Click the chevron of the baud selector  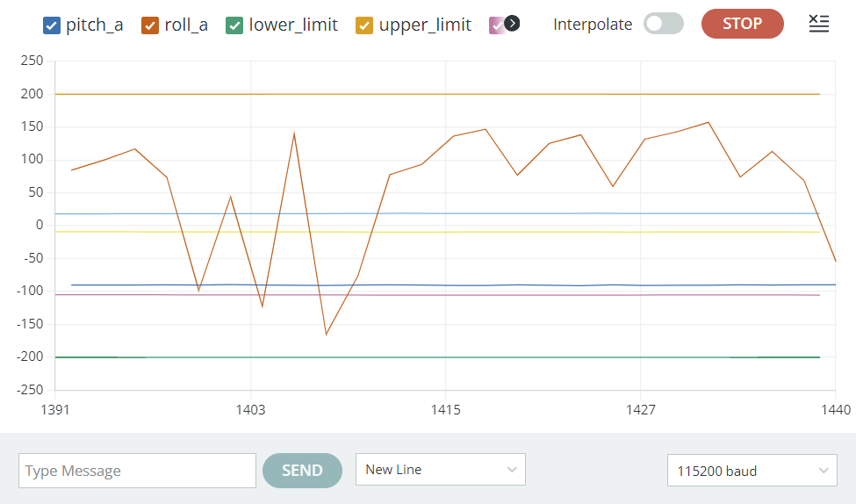coord(824,470)
